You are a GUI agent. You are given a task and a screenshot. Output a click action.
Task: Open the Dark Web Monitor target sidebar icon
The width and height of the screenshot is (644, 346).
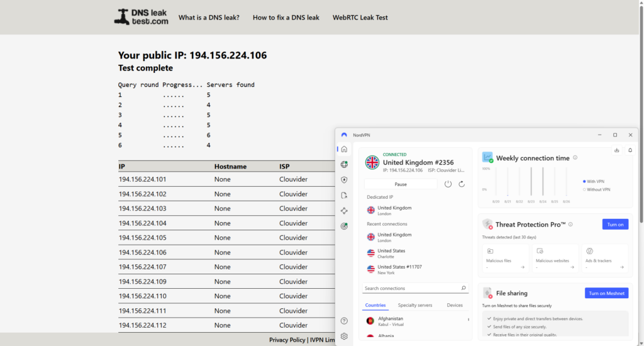tap(344, 226)
